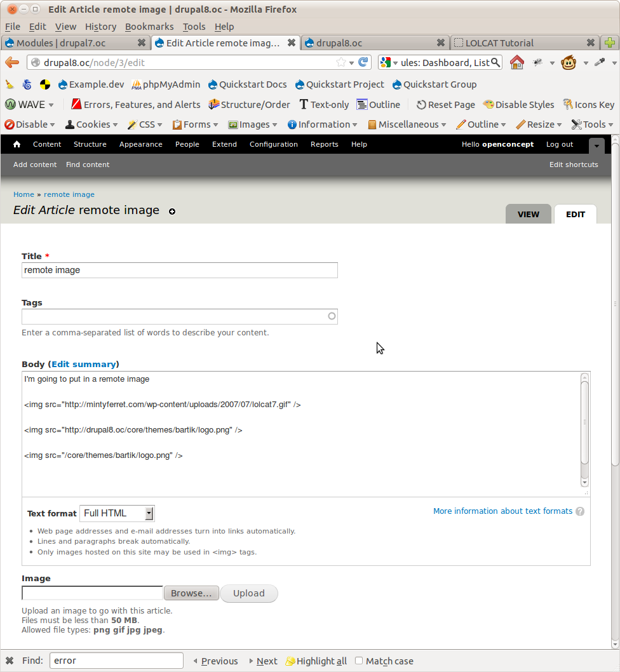Collapse the Drupal shortcuts drawer arrow
The width and height of the screenshot is (620, 672).
coord(596,145)
